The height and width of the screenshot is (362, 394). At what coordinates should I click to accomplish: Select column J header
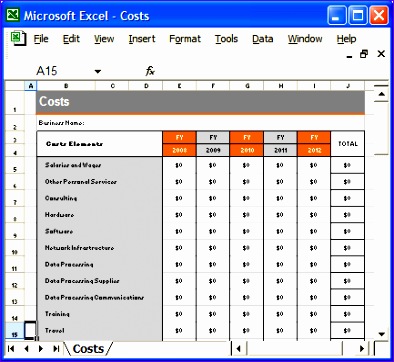348,86
